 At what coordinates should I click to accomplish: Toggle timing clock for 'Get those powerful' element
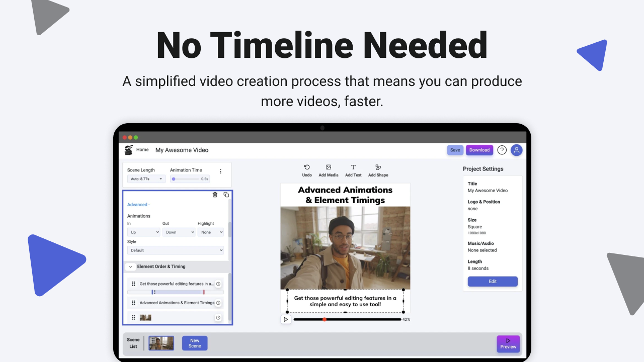click(x=218, y=284)
